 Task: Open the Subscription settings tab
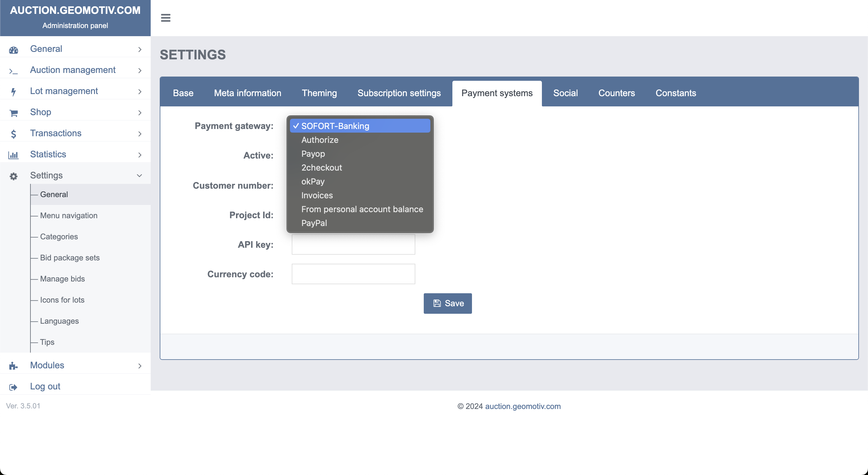[399, 93]
